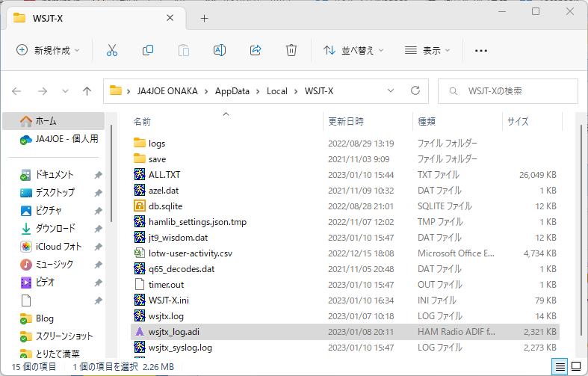Click Local in the breadcrumb path

[x=277, y=91]
